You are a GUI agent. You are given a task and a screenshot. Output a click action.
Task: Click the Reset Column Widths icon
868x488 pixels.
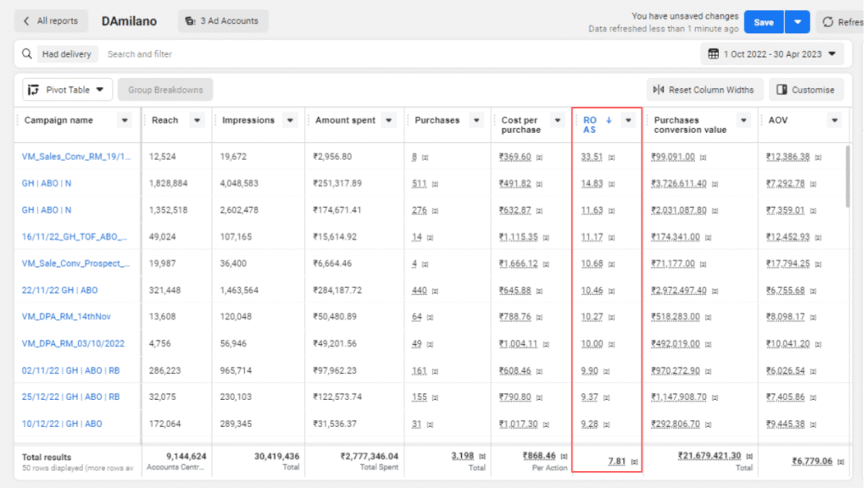pos(659,90)
